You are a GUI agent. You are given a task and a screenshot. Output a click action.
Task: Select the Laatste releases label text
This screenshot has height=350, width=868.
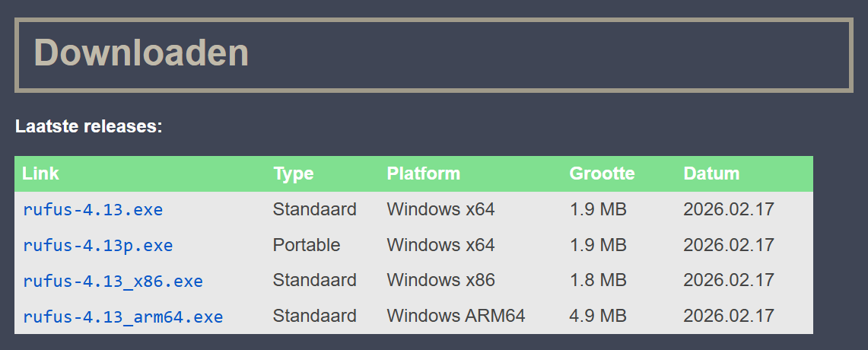click(88, 126)
